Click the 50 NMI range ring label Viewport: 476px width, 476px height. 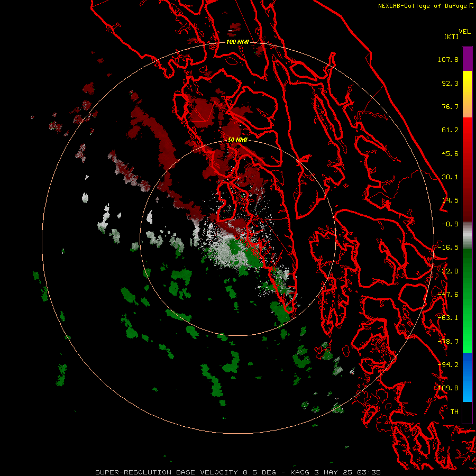(237, 140)
